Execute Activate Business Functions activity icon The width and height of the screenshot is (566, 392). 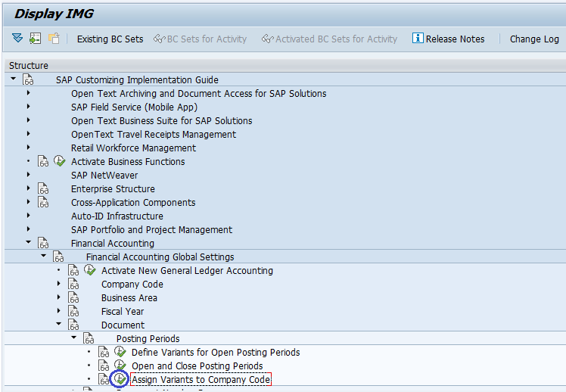pyautogui.click(x=60, y=161)
